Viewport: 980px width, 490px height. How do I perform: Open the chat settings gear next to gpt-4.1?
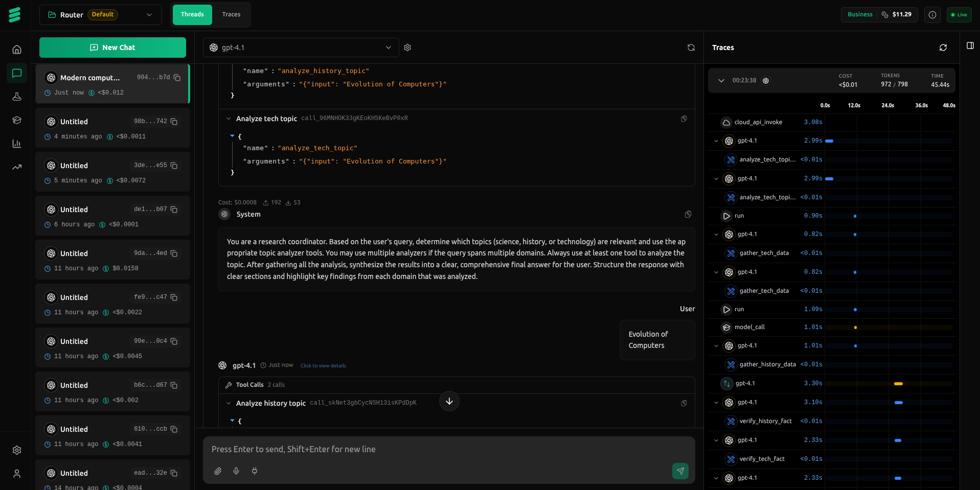[x=407, y=48]
